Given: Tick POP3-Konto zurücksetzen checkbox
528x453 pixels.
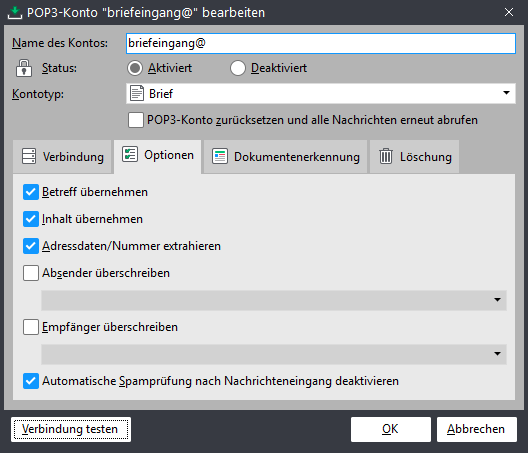Looking at the screenshot, I should (136, 120).
